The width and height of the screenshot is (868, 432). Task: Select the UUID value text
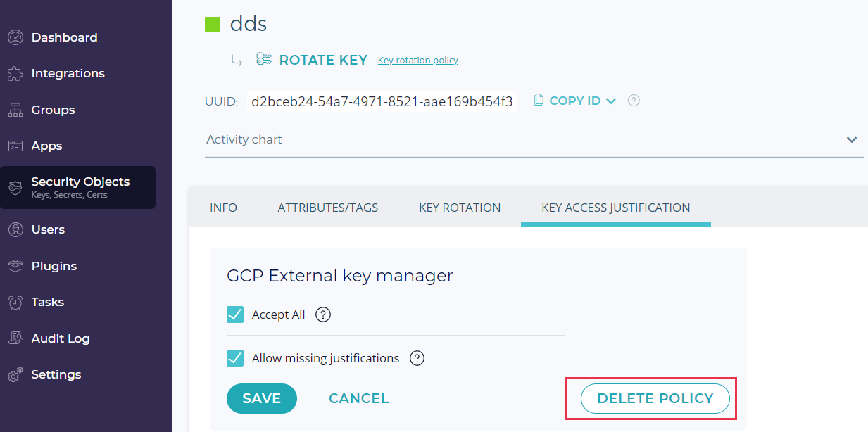[382, 101]
